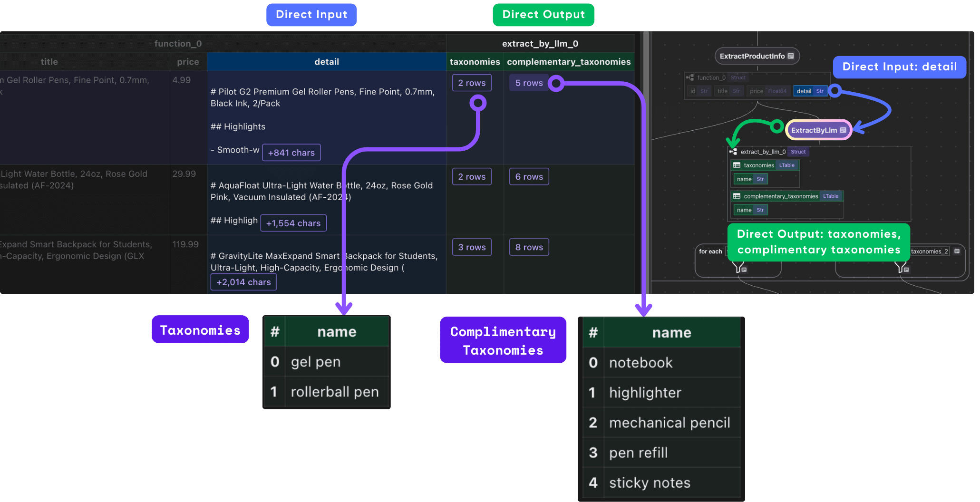This screenshot has width=980, height=502.
Task: Open the 8 rows complementary taxonomies cell
Action: click(x=528, y=247)
